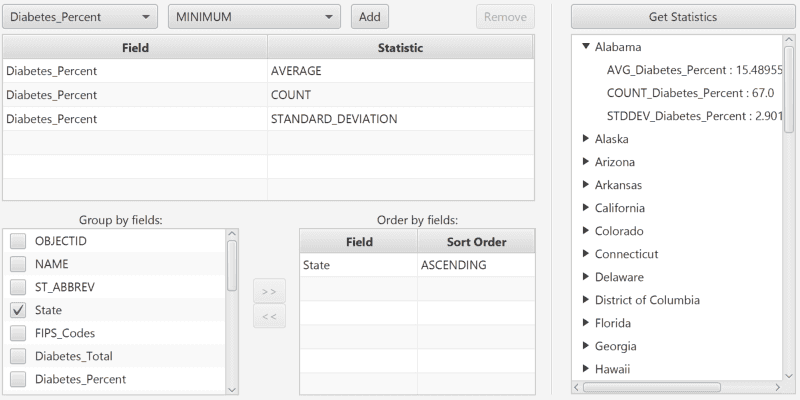Expand the Alaska tree node
Image resolution: width=800 pixels, height=400 pixels.
(586, 139)
